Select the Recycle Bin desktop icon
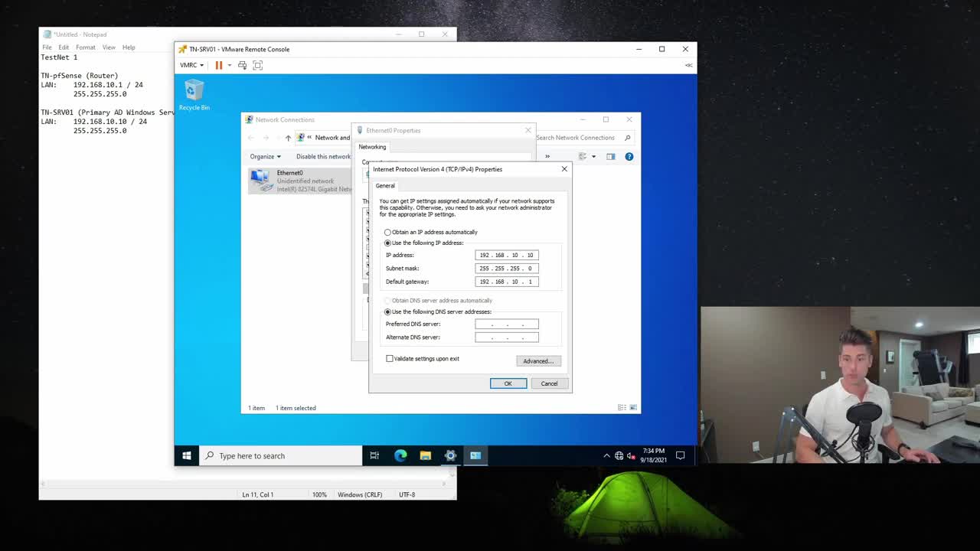The width and height of the screenshot is (980, 551). pyautogui.click(x=194, y=96)
